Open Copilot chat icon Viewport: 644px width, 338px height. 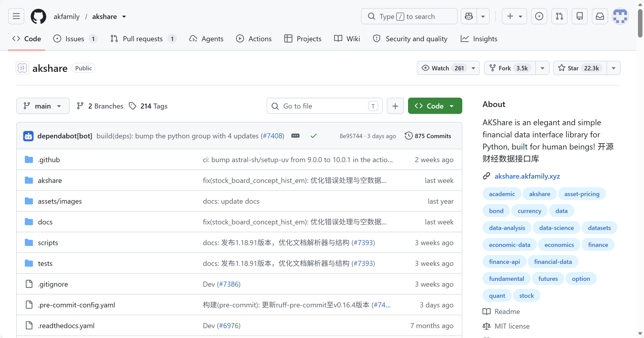tap(469, 16)
